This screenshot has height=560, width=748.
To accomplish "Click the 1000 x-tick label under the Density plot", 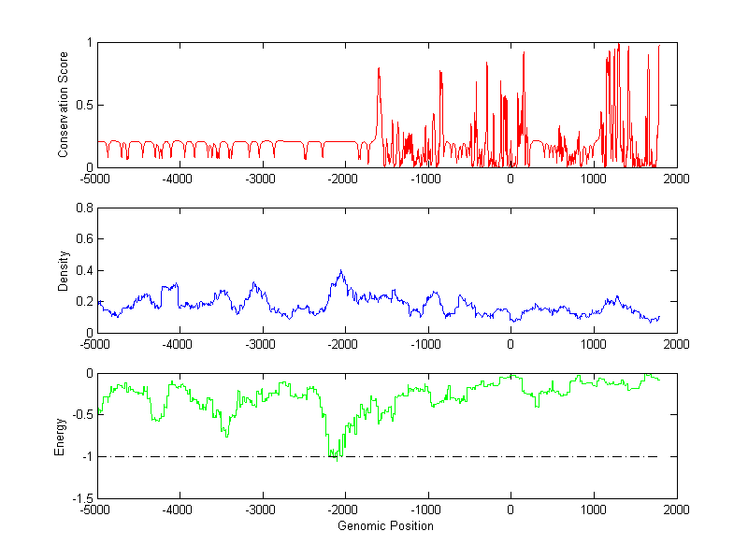I will pos(594,344).
